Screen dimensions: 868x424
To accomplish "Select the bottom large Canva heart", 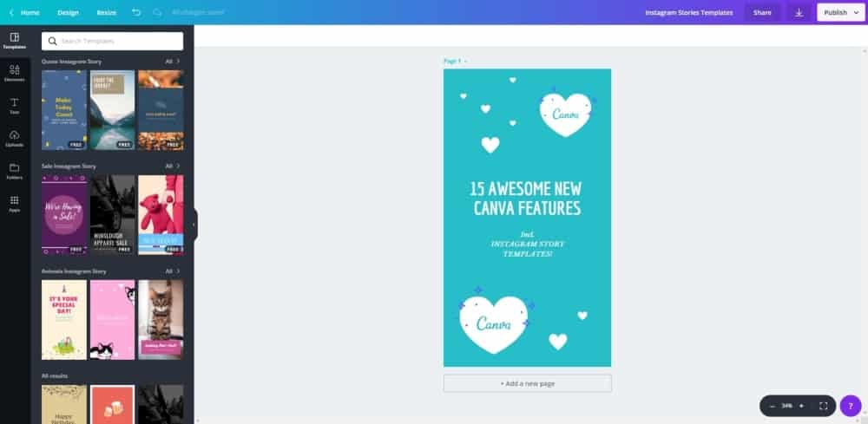I will [493, 324].
